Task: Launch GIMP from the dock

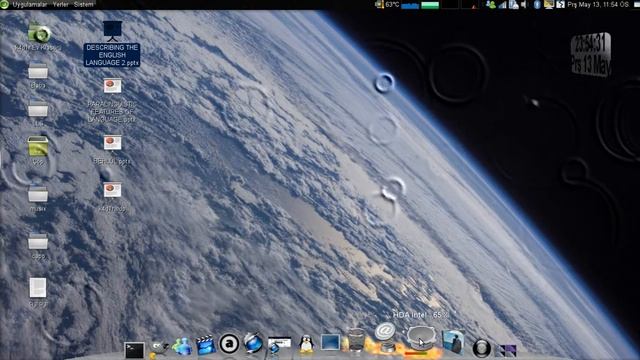Action: tap(158, 349)
